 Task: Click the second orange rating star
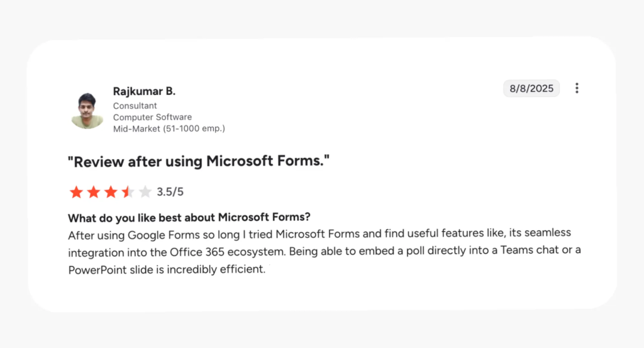[93, 192]
